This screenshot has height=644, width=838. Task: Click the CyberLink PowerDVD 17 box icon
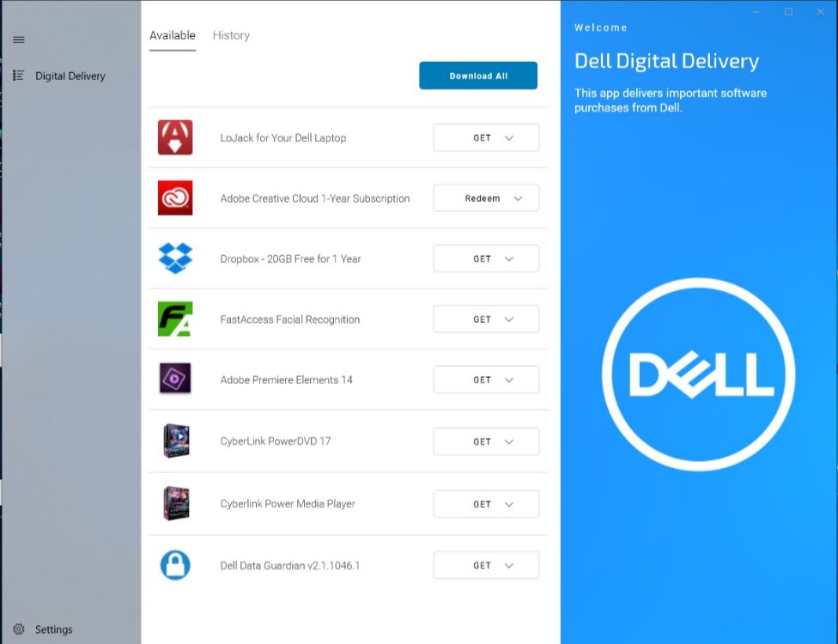click(176, 440)
